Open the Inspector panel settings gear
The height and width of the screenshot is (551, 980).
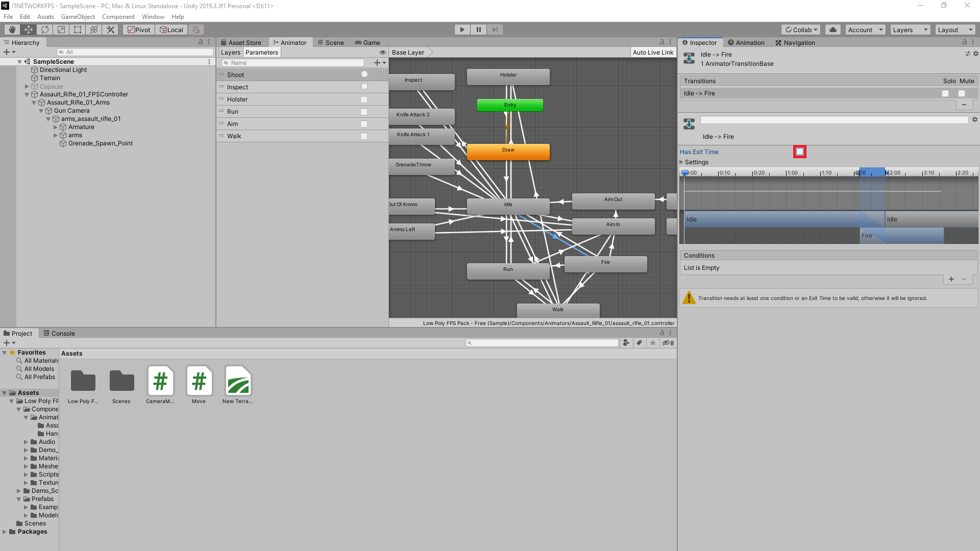pyautogui.click(x=975, y=54)
